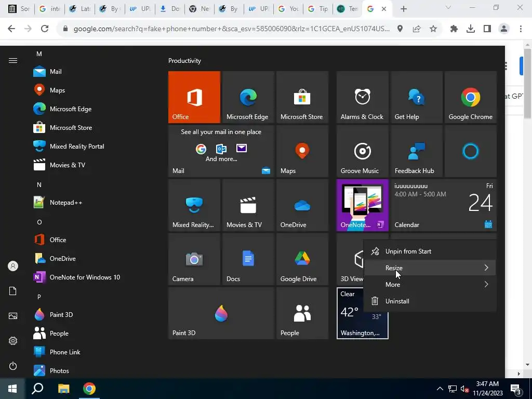
Task: Open the Google Drive tile
Action: [x=302, y=259]
